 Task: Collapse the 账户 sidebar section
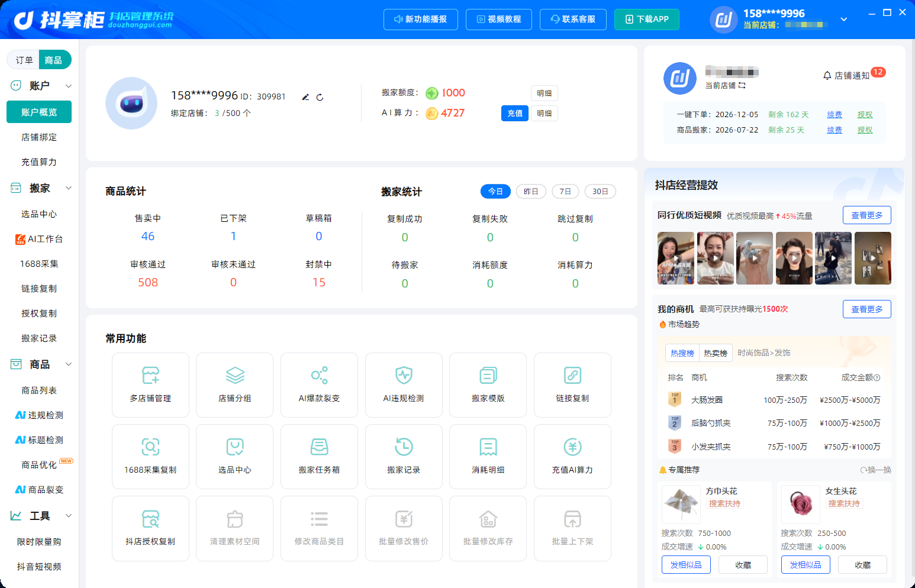click(68, 86)
